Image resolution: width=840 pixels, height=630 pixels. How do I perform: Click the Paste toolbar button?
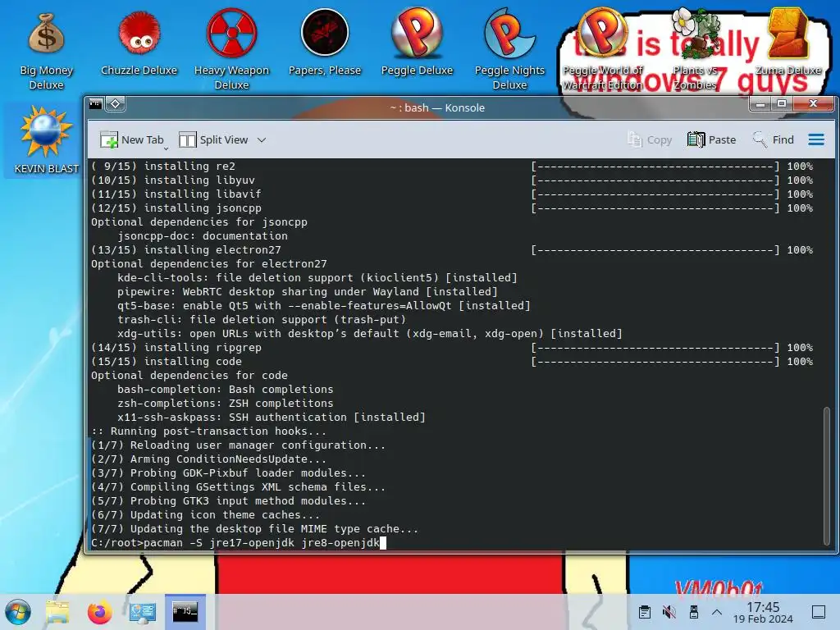[711, 139]
